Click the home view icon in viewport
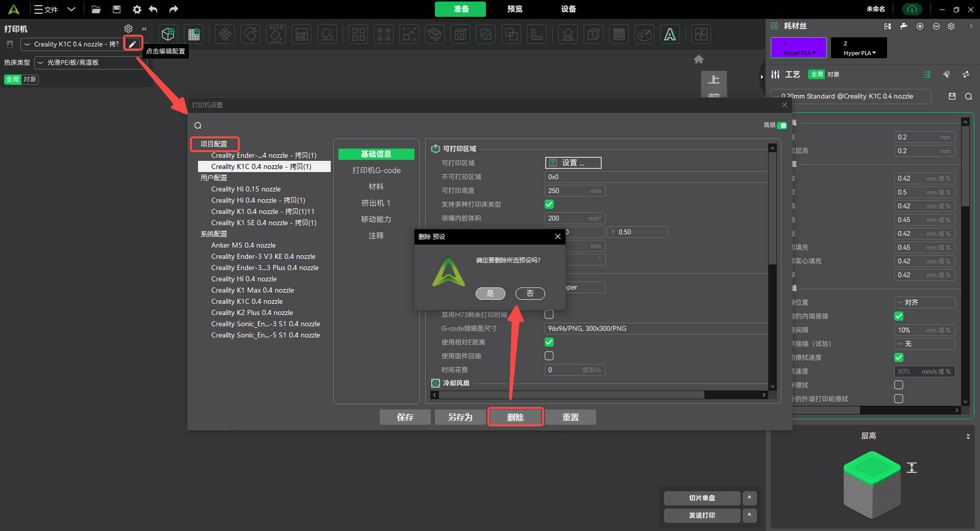Viewport: 980px width, 531px height. (699, 59)
